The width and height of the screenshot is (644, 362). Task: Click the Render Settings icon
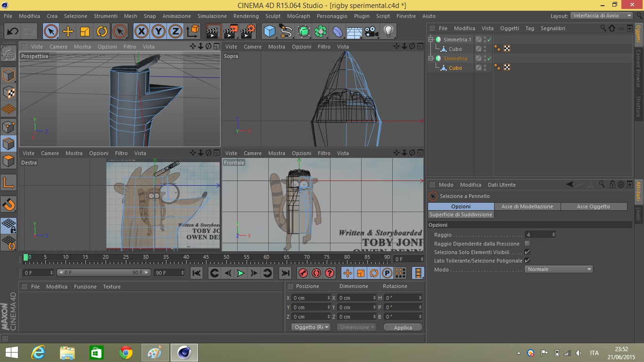point(247,32)
